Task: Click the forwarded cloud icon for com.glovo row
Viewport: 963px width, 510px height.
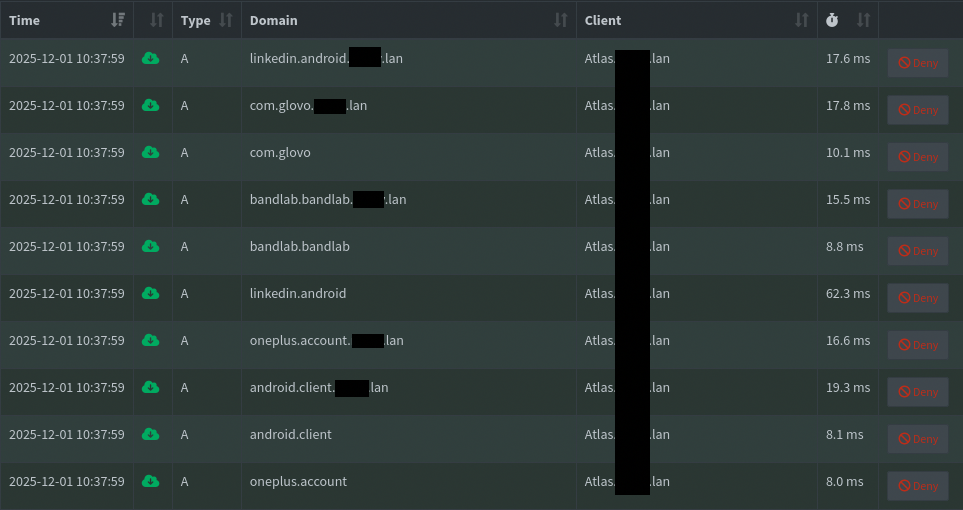Action: (151, 152)
